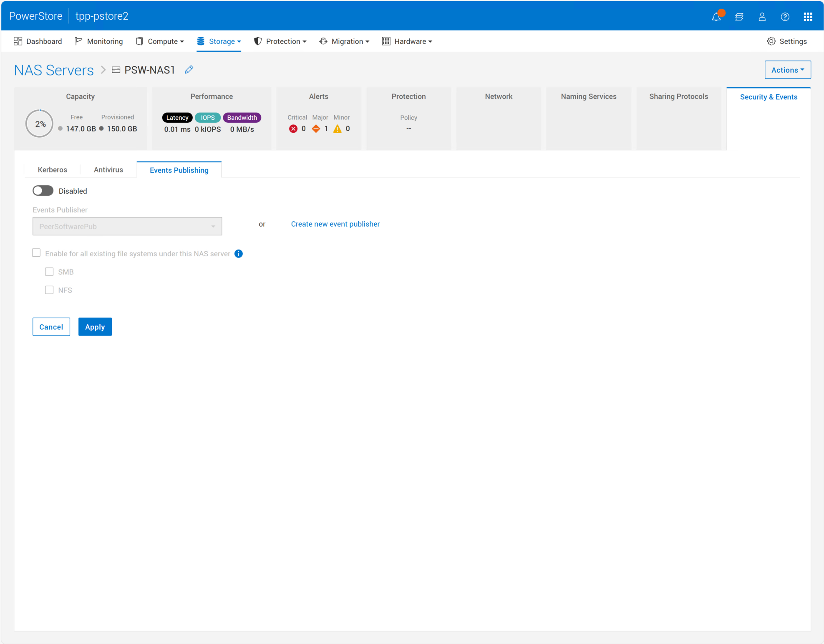Screen dimensions: 824x644
Task: Click Create new event publisher link
Action: pos(335,224)
